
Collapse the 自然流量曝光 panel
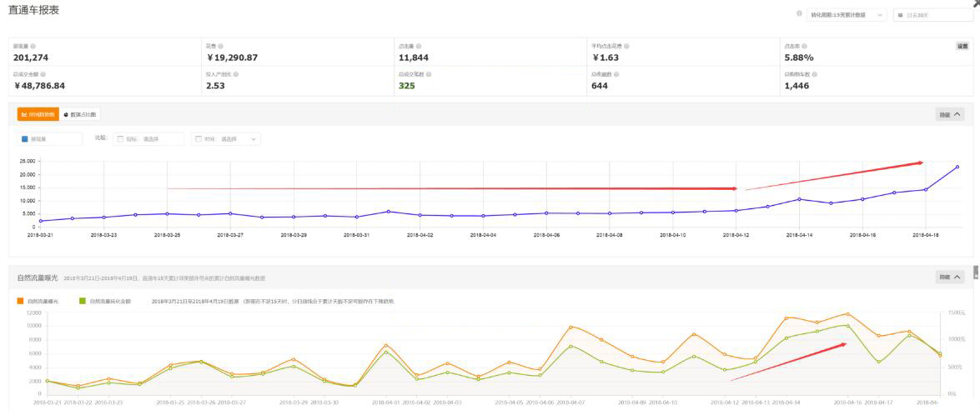tap(950, 277)
